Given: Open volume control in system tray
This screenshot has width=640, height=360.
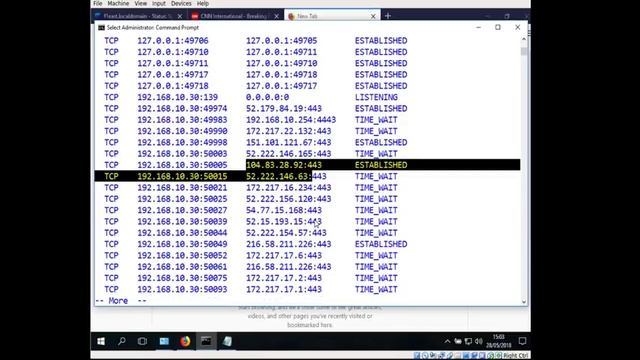Looking at the screenshot, I should [x=478, y=341].
